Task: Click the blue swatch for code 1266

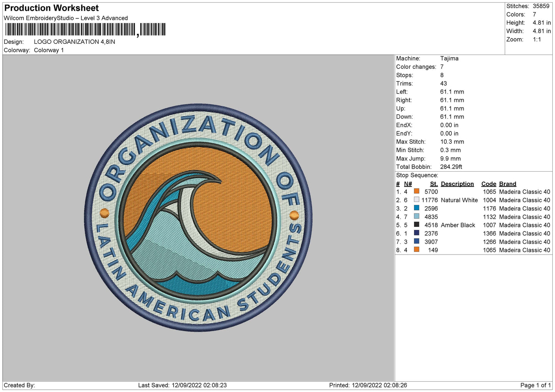Action: [416, 241]
